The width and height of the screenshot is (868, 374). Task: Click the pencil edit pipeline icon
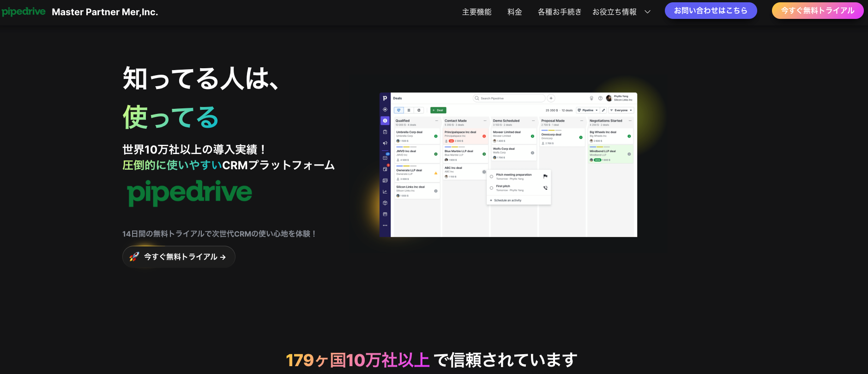[x=603, y=110]
